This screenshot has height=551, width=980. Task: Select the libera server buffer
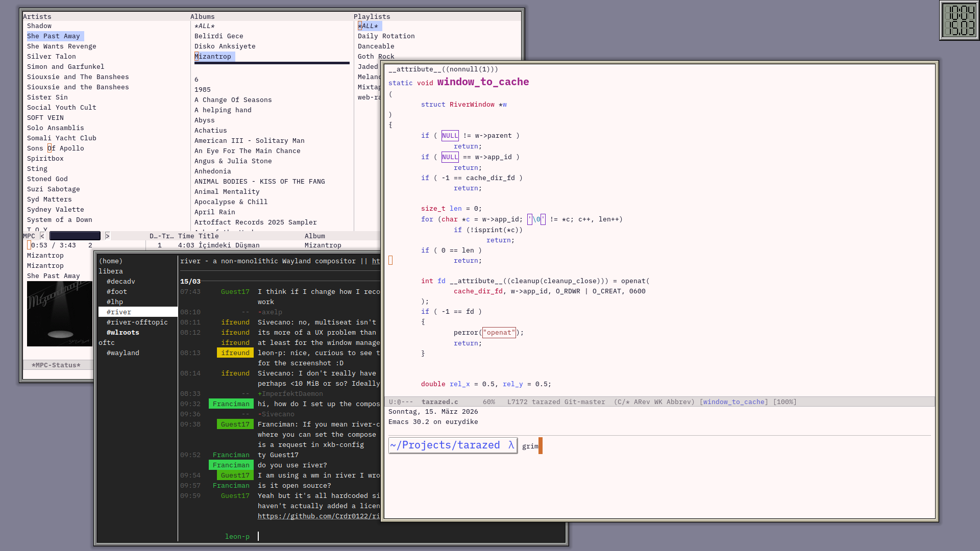111,271
